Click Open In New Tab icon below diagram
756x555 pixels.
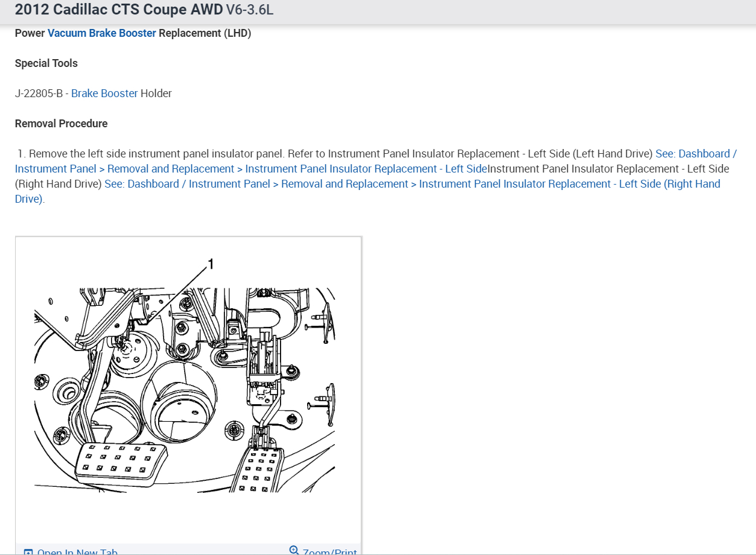point(28,553)
